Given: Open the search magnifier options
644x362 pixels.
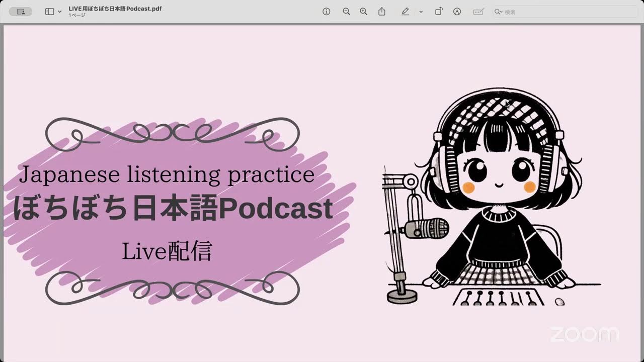Looking at the screenshot, I should tap(499, 12).
